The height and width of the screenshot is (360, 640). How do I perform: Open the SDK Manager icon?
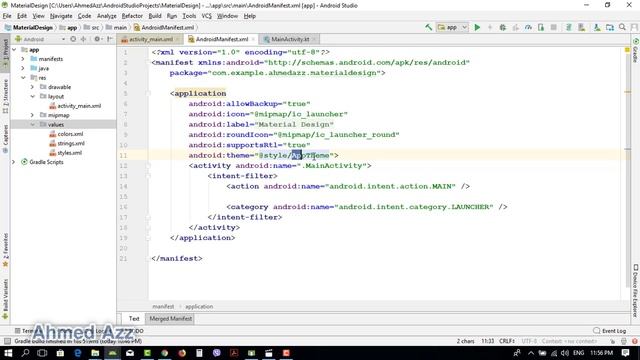click(x=597, y=27)
